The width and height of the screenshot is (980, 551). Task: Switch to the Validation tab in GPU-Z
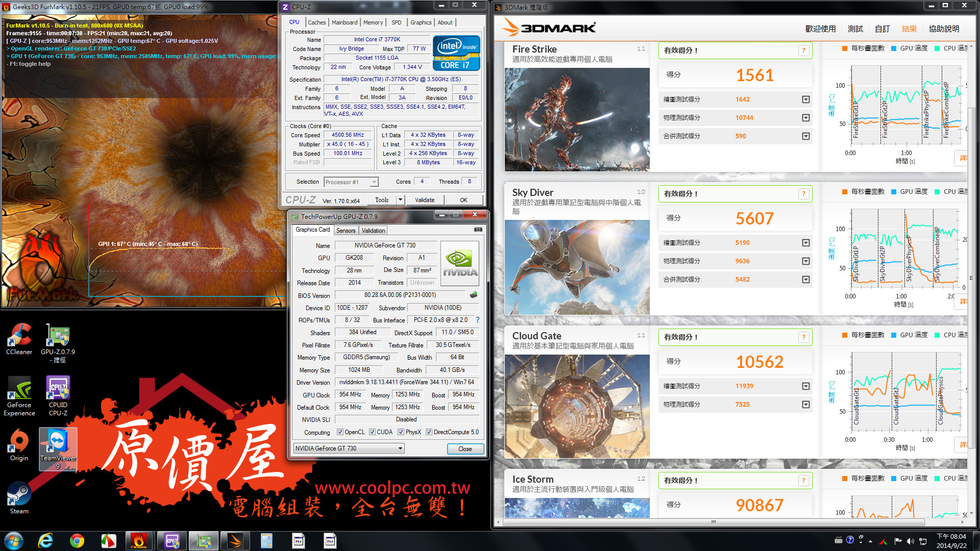pyautogui.click(x=373, y=231)
